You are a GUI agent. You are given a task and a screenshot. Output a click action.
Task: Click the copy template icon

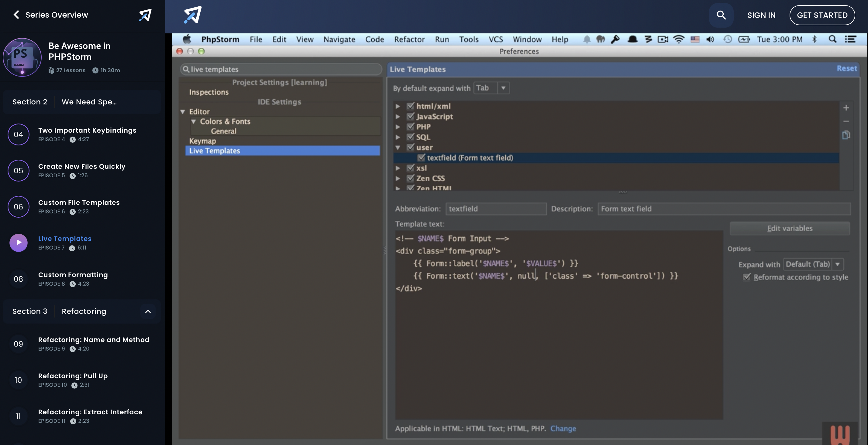(846, 135)
